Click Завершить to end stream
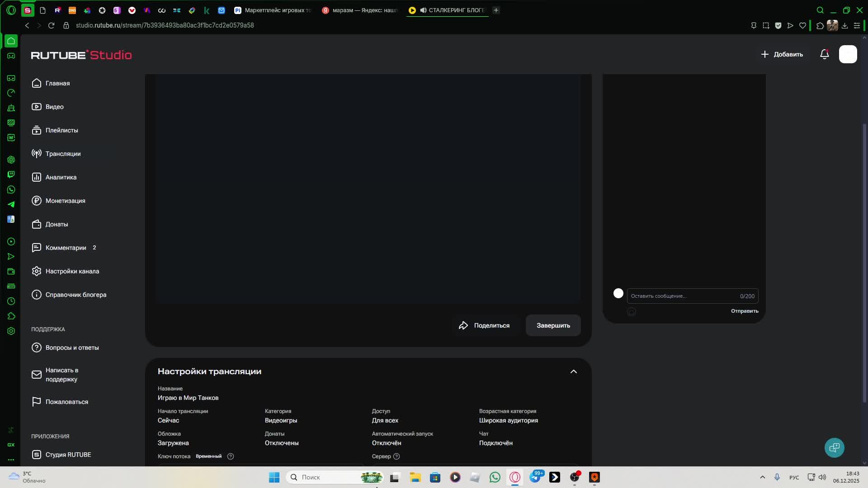This screenshot has width=868, height=488. click(x=553, y=325)
